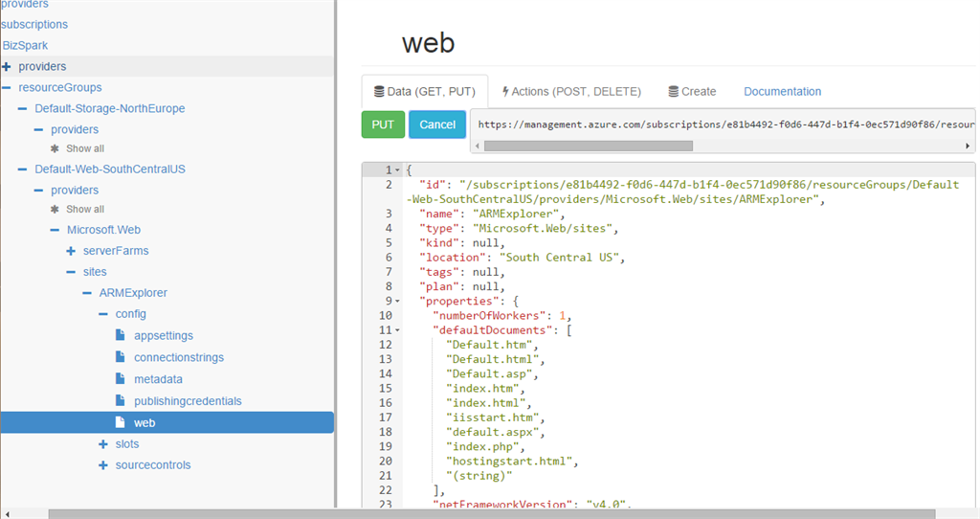Click the metadata file icon

[121, 379]
